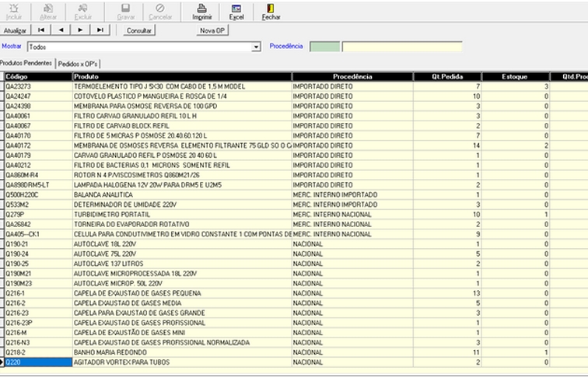The width and height of the screenshot is (588, 378).
Task: Click the yellow Procedência description field
Action: [401, 47]
